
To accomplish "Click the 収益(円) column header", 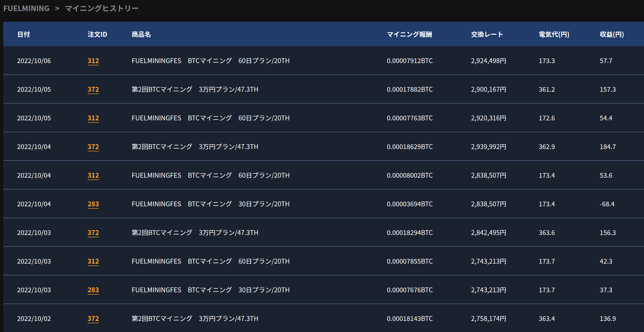I will click(x=611, y=34).
